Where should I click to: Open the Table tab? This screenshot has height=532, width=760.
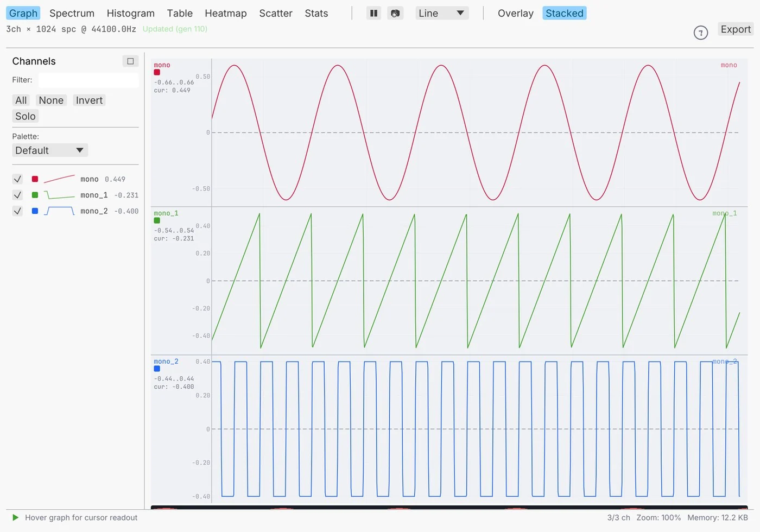[180, 13]
